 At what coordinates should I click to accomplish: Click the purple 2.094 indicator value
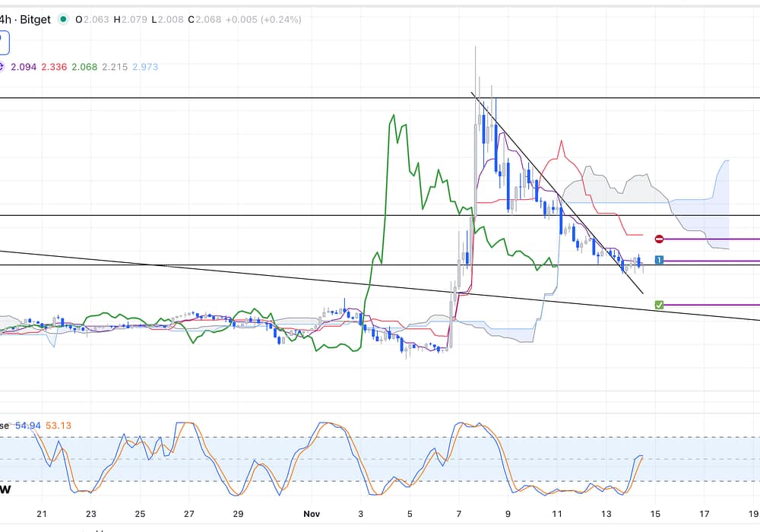(24, 67)
